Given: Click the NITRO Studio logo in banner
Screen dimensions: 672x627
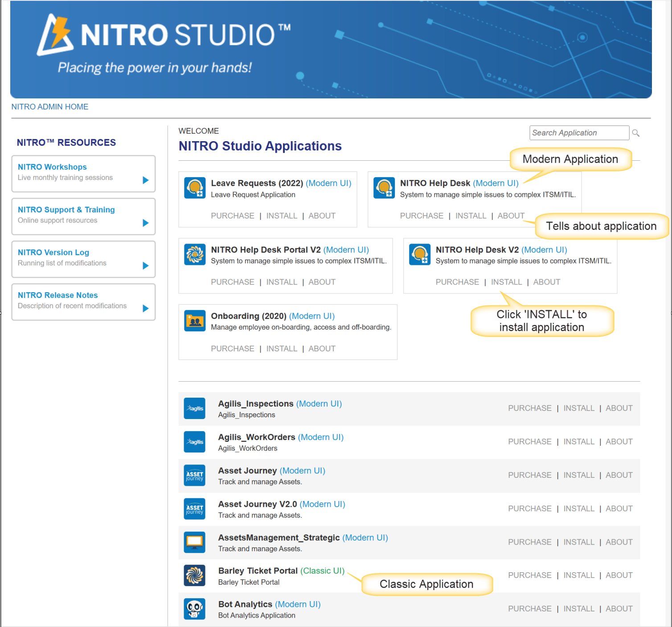Looking at the screenshot, I should tap(164, 35).
